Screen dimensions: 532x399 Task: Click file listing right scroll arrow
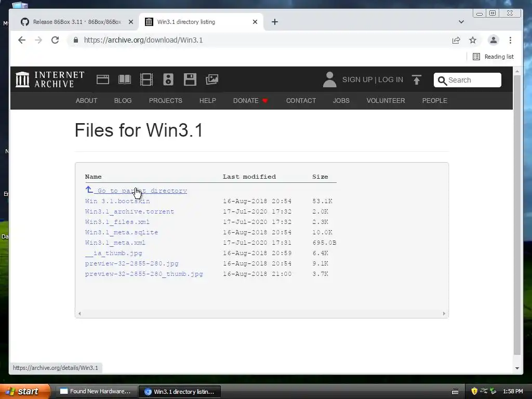[444, 313]
